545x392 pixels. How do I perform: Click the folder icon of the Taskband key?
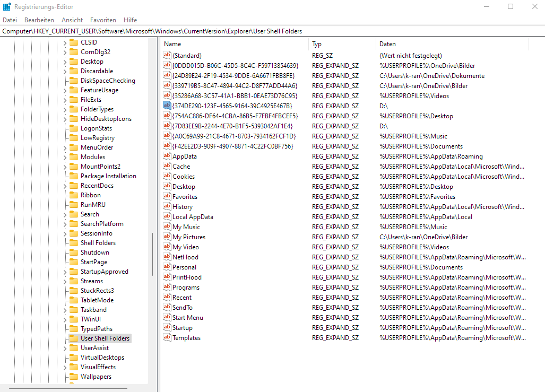(74, 310)
